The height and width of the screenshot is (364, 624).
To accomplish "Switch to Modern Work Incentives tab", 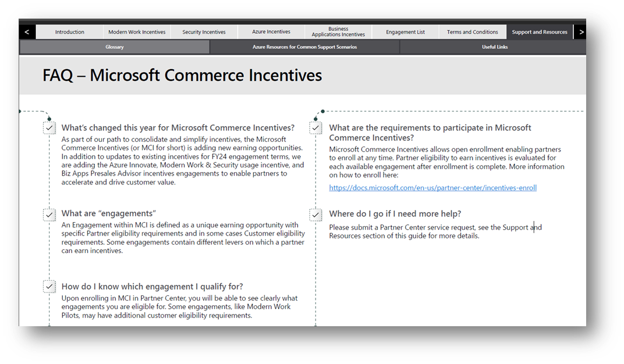I will 137,32.
